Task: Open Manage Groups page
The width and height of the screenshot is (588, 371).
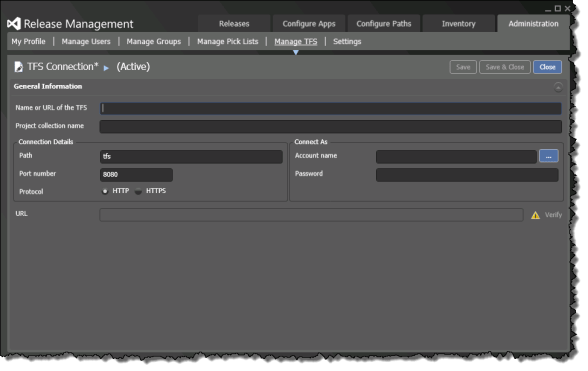Action: (x=153, y=42)
